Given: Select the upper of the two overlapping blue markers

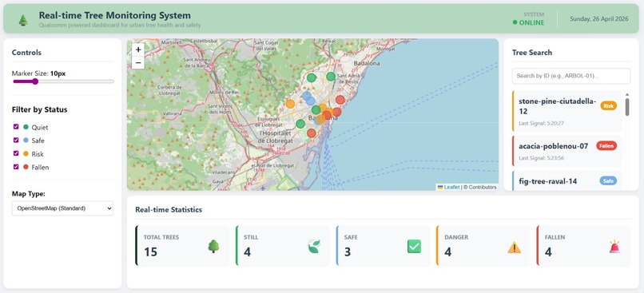Looking at the screenshot, I should pyautogui.click(x=307, y=96).
